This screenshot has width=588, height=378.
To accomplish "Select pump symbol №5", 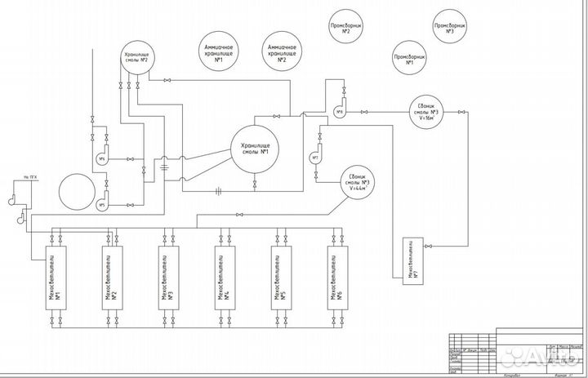I will coord(102,205).
